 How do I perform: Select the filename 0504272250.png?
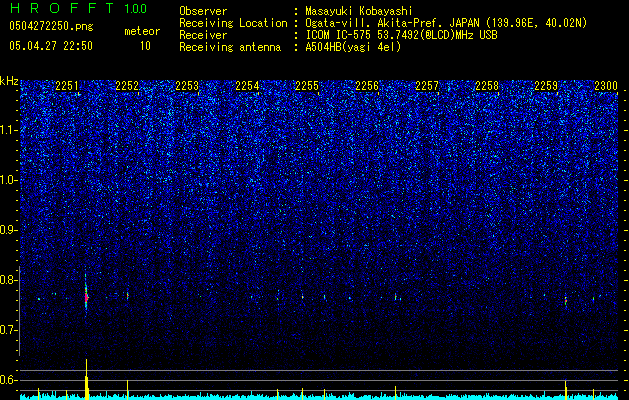(51, 27)
